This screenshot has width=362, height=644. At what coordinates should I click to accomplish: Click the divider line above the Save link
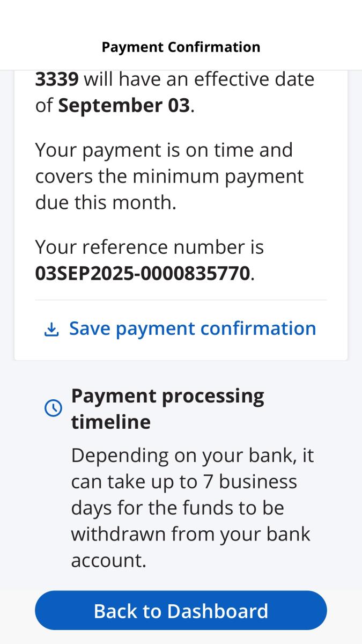(181, 300)
